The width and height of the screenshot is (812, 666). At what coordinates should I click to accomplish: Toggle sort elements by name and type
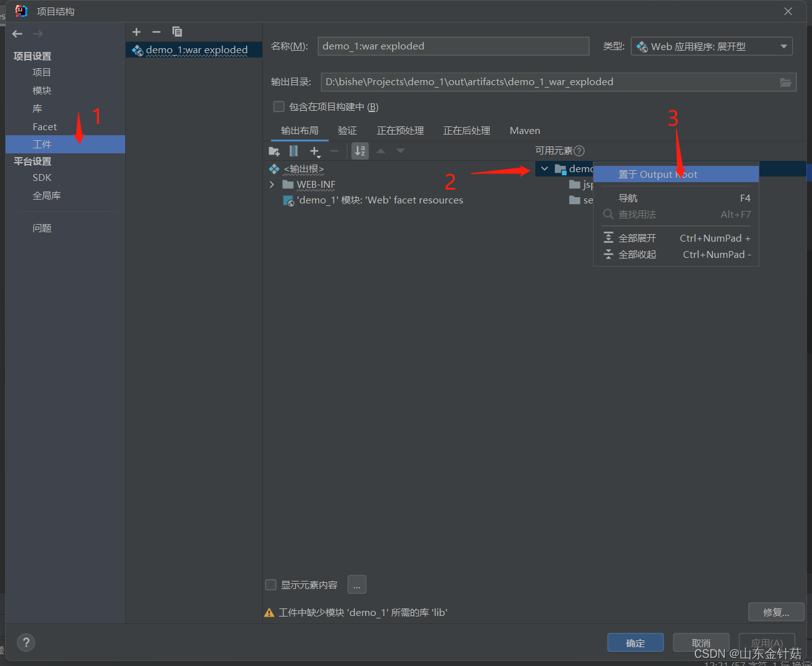[x=360, y=151]
